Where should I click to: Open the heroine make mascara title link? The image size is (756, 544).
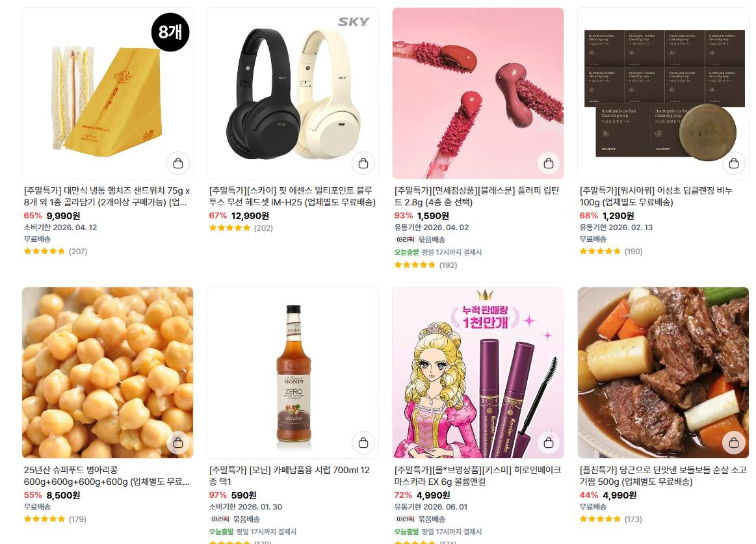pyautogui.click(x=477, y=476)
